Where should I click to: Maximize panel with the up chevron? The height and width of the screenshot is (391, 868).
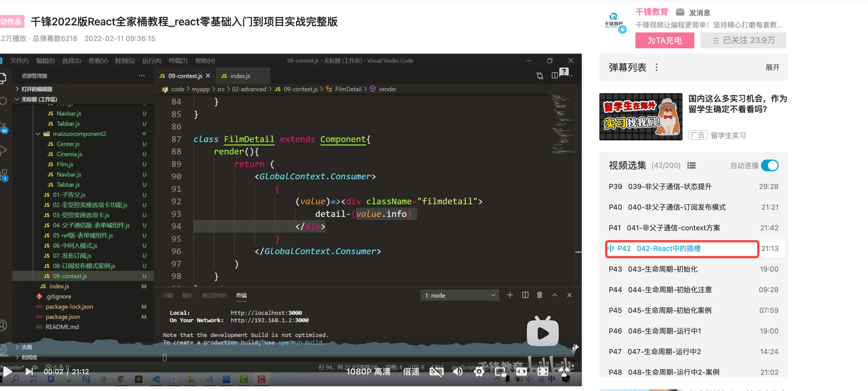click(555, 295)
